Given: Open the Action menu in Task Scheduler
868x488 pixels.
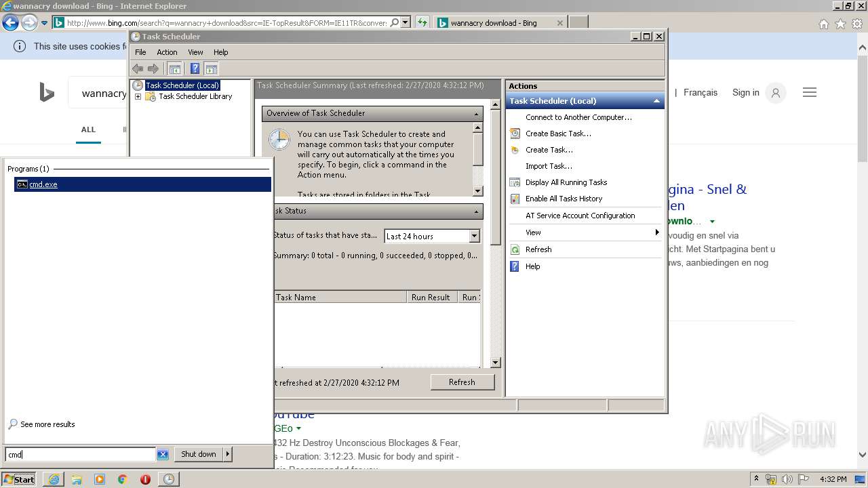Looking at the screenshot, I should 167,52.
